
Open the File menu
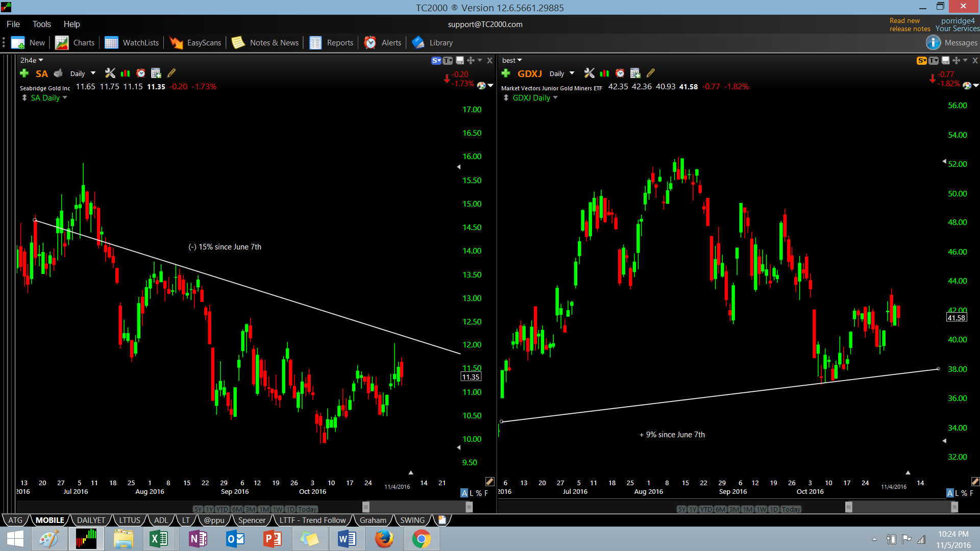pos(13,24)
